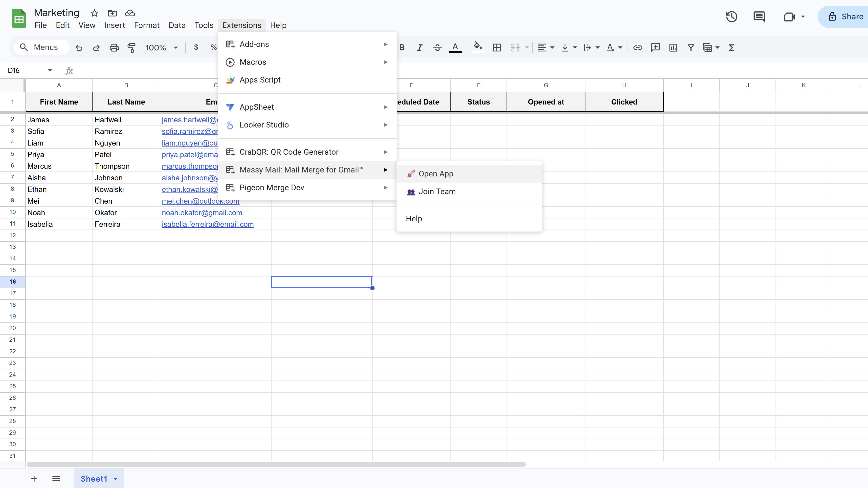Insert a comment
Viewport: 868px width, 488px height.
[x=656, y=47]
